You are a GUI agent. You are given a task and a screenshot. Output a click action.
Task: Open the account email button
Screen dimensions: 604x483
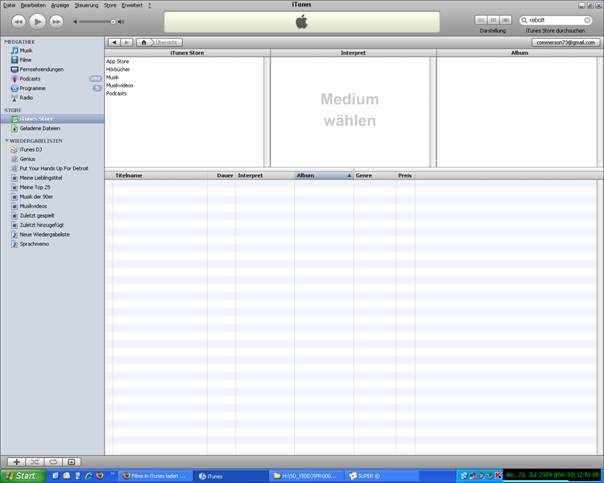click(565, 42)
